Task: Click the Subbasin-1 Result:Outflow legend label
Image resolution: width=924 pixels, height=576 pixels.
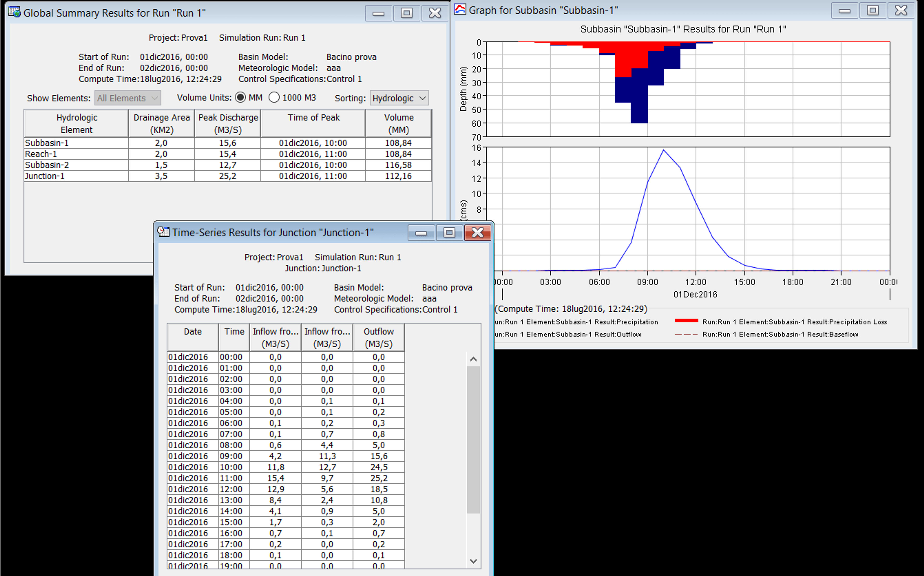Action: pos(568,334)
